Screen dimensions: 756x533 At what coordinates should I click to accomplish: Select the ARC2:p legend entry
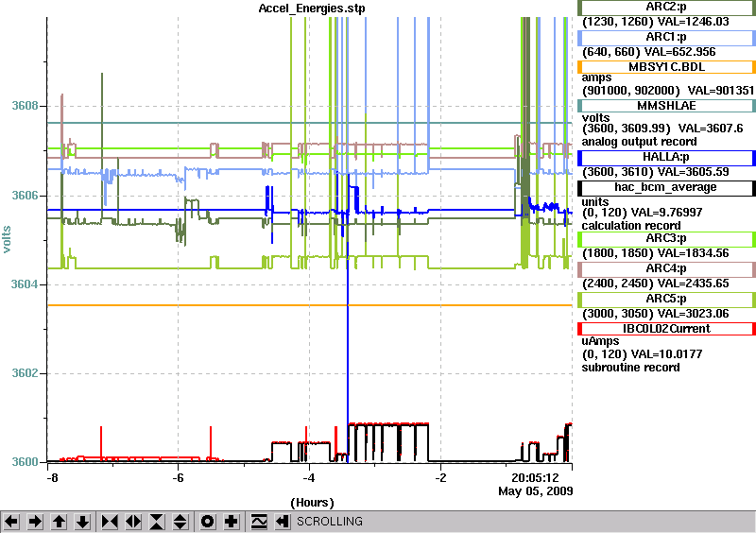[666, 8]
